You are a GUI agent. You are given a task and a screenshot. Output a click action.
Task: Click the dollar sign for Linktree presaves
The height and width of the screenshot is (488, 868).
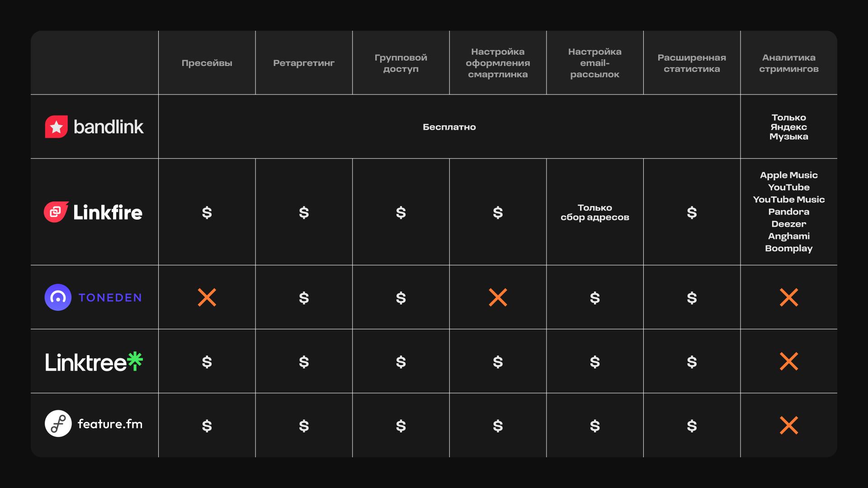(207, 362)
